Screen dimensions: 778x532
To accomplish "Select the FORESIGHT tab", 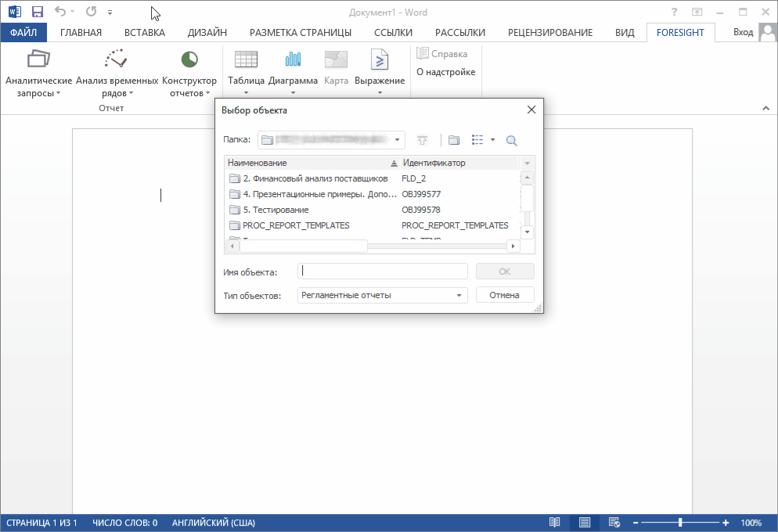I will [680, 33].
